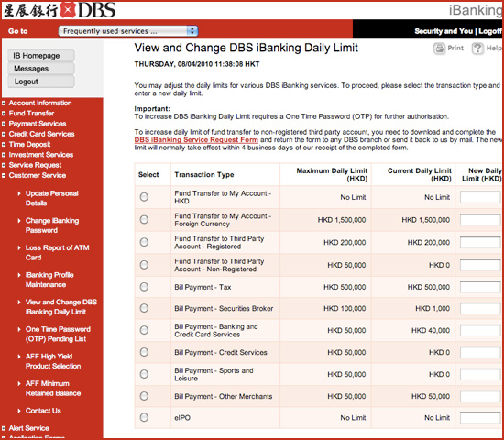Click new limit field for Foreign Currency transfer
The height and width of the screenshot is (440, 504).
point(480,220)
